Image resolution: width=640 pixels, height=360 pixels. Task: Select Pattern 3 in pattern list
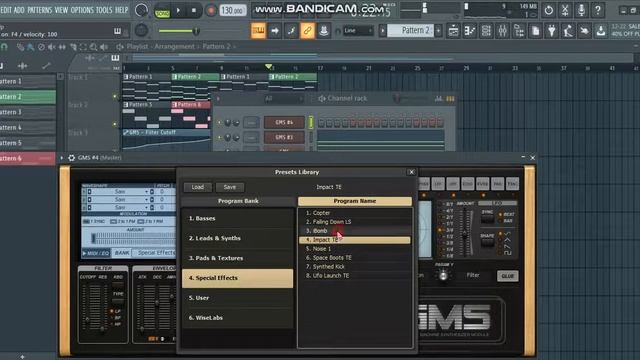tap(28, 112)
